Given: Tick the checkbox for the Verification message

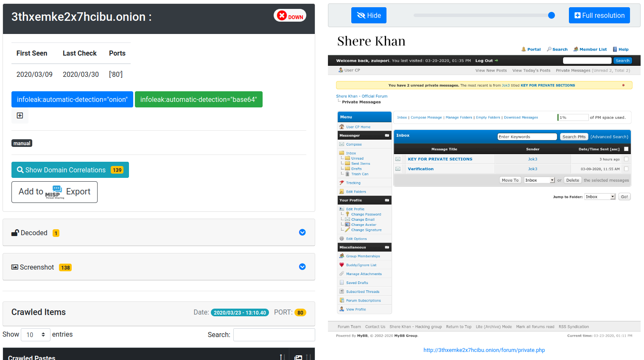Looking at the screenshot, I should click(626, 169).
